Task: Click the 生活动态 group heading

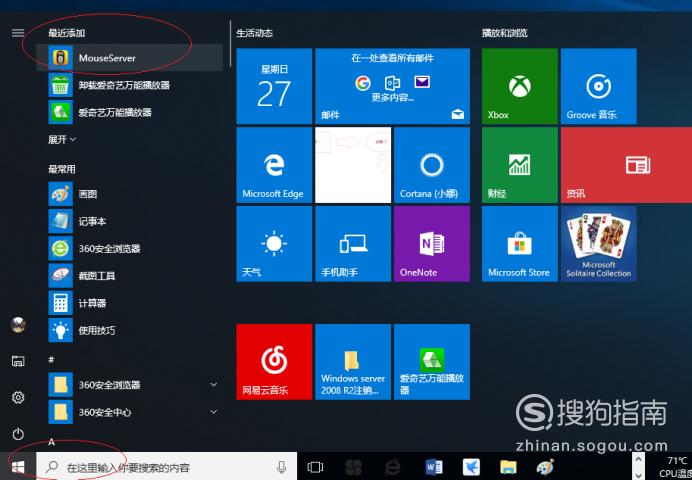Action: tap(255, 33)
